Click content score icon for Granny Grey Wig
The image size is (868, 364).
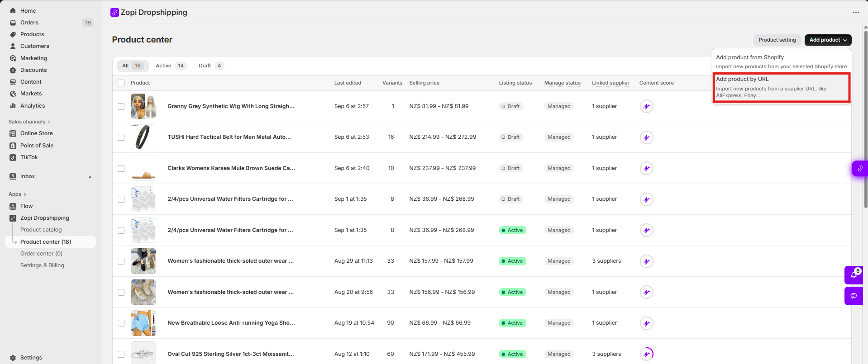pos(646,107)
